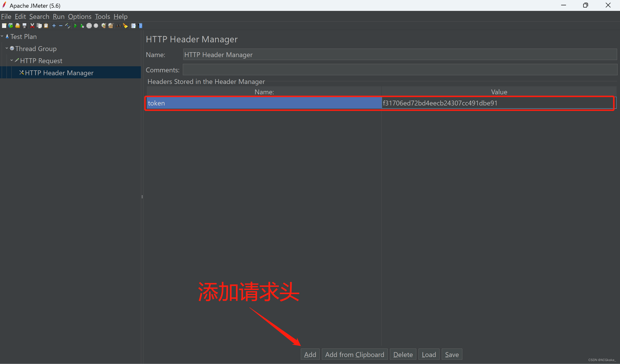
Task: Click the Clear results broom-gear icon
Action: tap(104, 26)
